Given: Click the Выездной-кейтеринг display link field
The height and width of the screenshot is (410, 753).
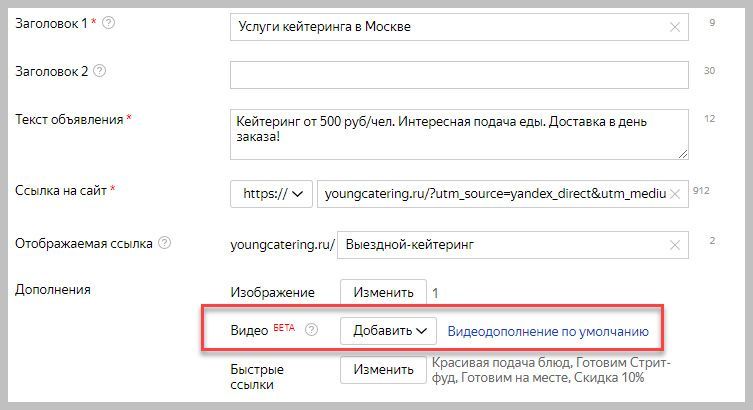Looking at the screenshot, I should point(500,244).
